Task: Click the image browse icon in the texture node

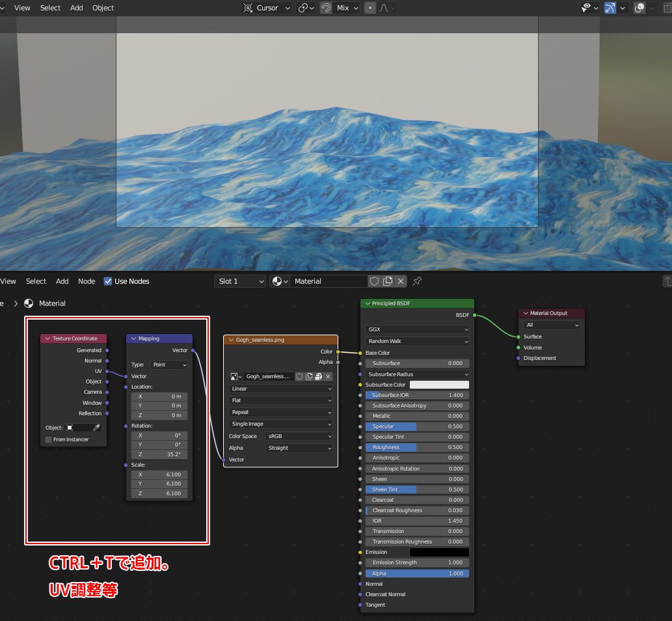Action: tap(235, 376)
